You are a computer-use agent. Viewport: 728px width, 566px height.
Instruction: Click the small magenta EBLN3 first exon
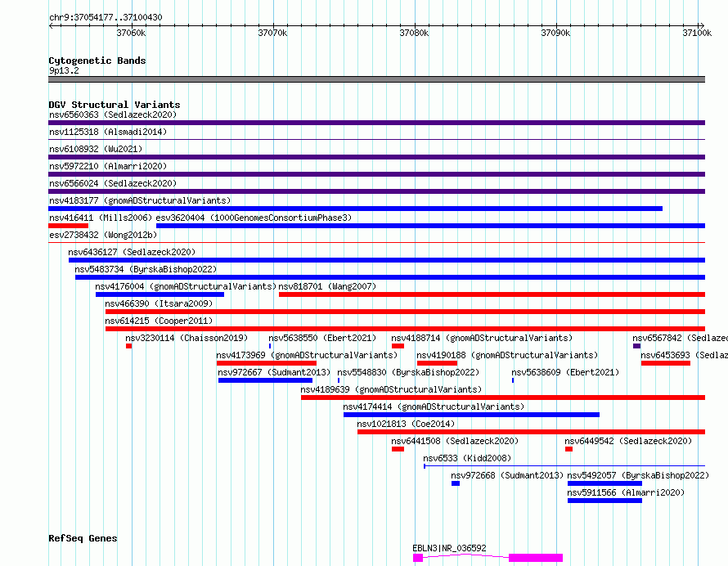tap(418, 558)
